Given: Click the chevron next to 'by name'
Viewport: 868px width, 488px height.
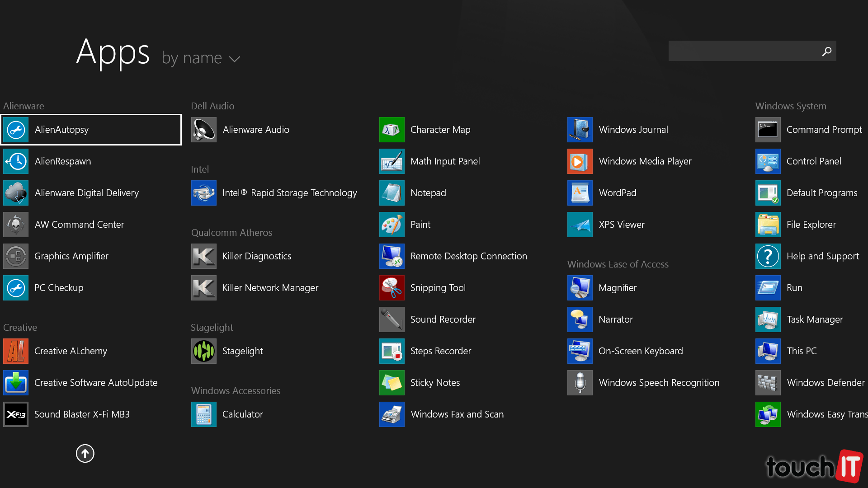Looking at the screenshot, I should [x=234, y=59].
